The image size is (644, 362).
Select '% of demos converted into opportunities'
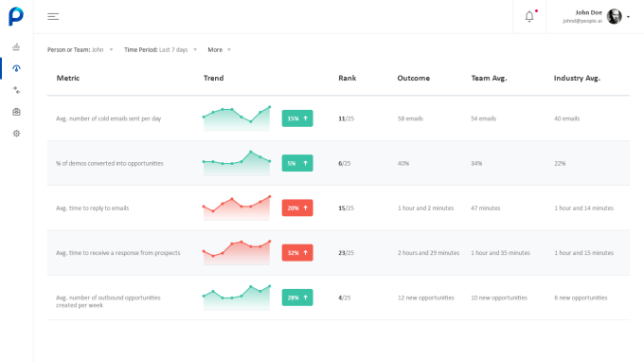click(x=110, y=164)
